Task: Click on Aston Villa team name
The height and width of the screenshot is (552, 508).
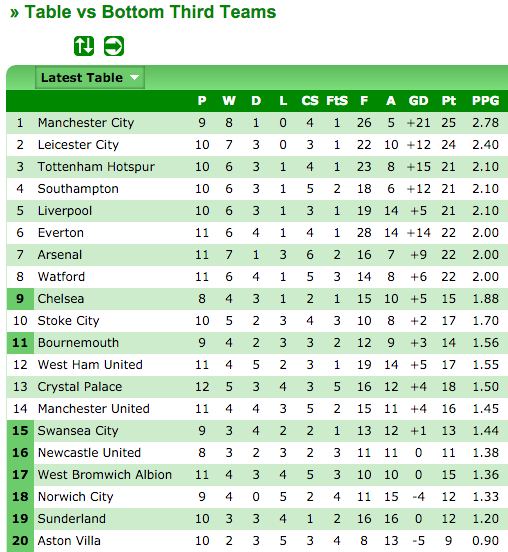Action: tap(69, 541)
